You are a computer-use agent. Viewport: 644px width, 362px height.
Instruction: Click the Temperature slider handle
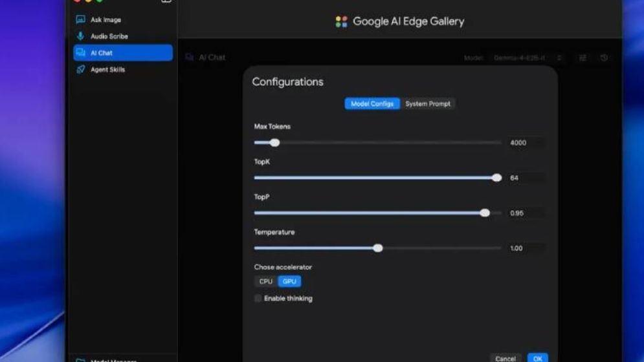[x=378, y=248]
